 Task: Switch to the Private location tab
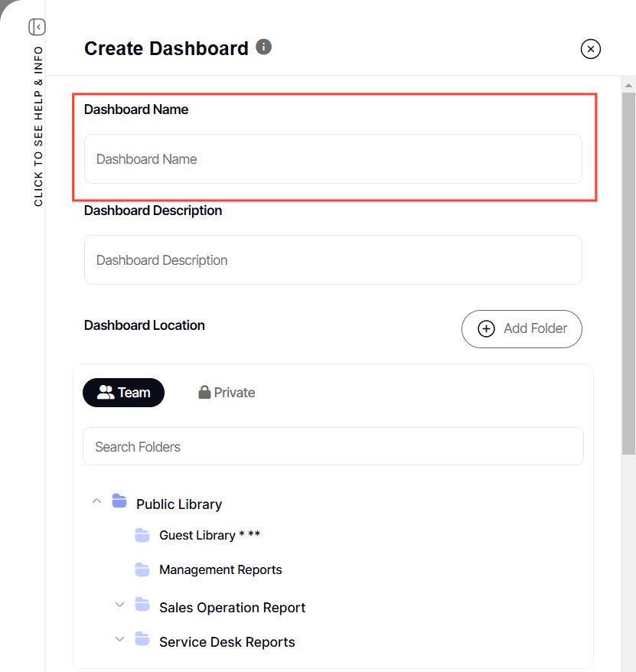pos(227,393)
